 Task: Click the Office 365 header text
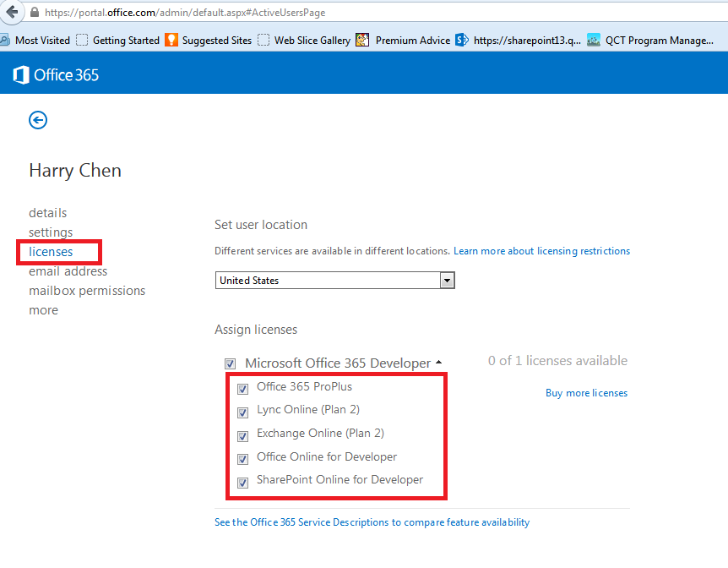(x=67, y=75)
